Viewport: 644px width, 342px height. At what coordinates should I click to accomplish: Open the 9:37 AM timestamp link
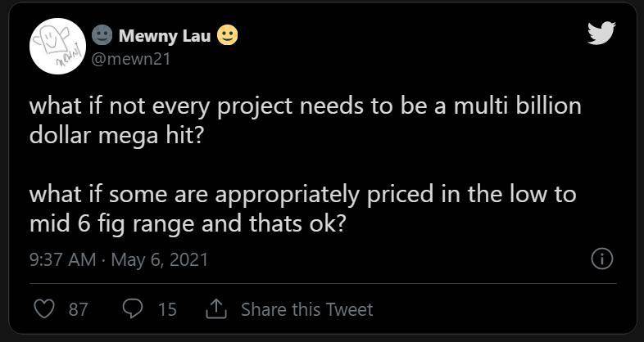[x=64, y=260]
